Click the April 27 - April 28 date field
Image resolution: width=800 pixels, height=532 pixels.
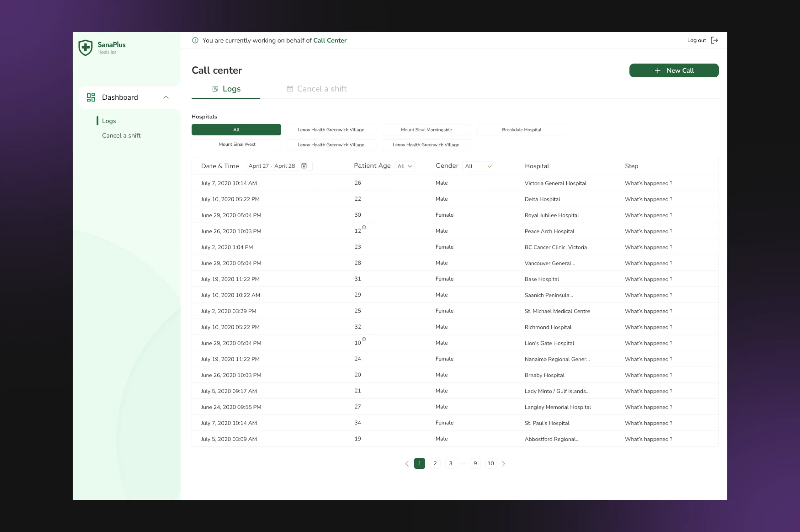click(272, 166)
